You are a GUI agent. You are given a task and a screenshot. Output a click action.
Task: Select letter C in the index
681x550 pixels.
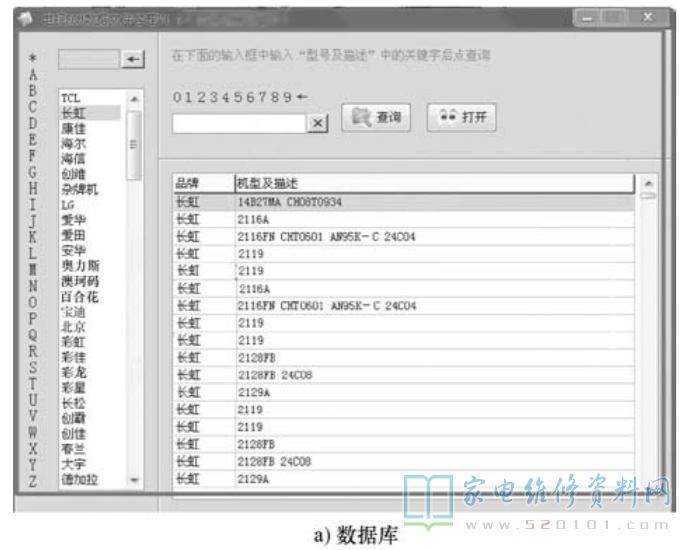pyautogui.click(x=33, y=107)
